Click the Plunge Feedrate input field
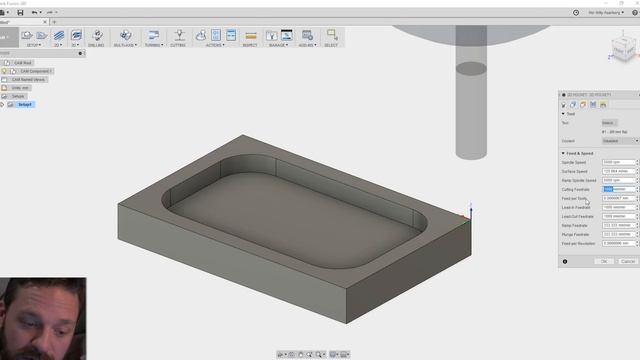Viewport: 640px width, 360px height. coord(619,234)
